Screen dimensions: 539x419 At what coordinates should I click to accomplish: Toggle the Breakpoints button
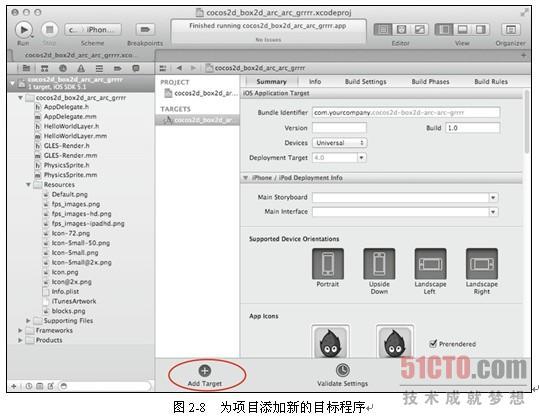pos(145,30)
